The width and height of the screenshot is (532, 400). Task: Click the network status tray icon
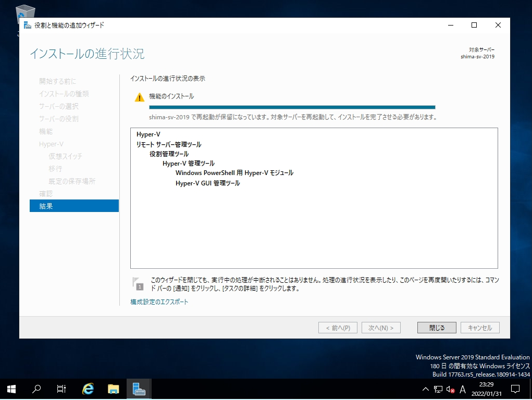pyautogui.click(x=438, y=389)
